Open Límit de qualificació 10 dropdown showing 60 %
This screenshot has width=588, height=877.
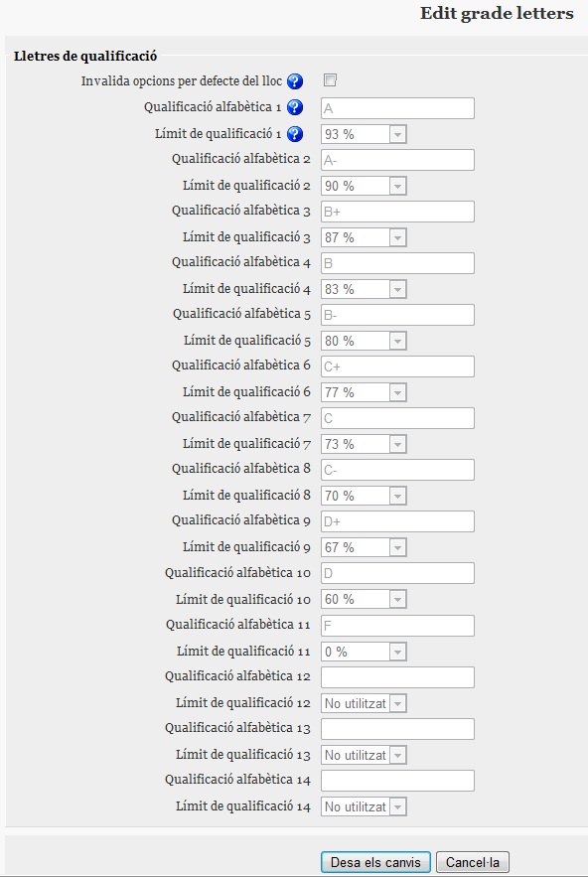(x=364, y=599)
